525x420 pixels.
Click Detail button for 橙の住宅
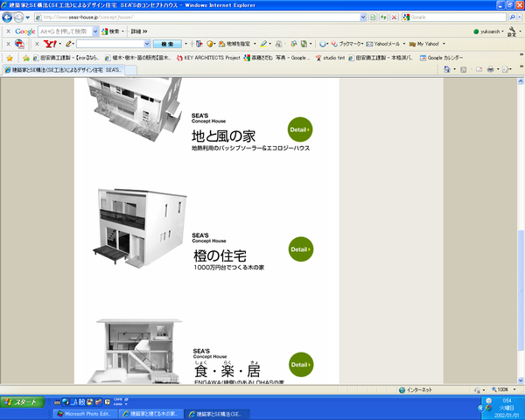(x=301, y=249)
